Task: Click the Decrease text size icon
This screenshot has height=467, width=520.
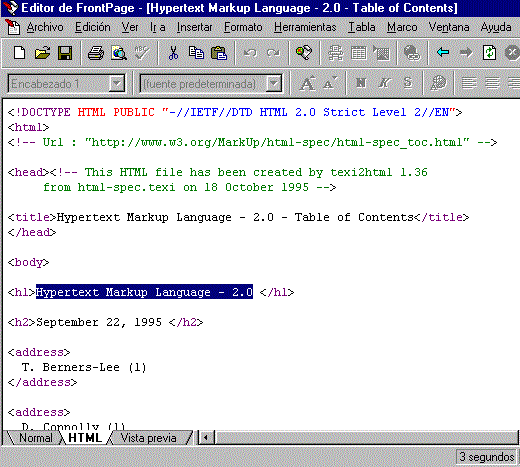Action: point(330,83)
